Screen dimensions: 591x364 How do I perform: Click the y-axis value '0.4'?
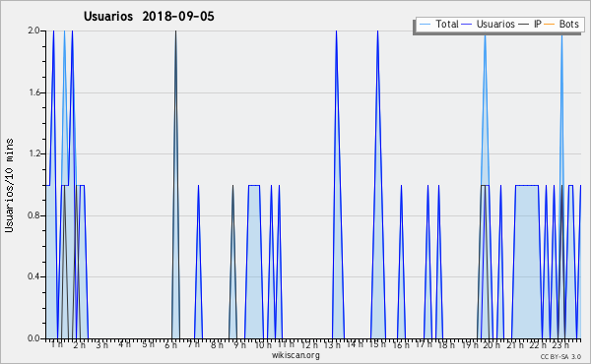(33, 276)
